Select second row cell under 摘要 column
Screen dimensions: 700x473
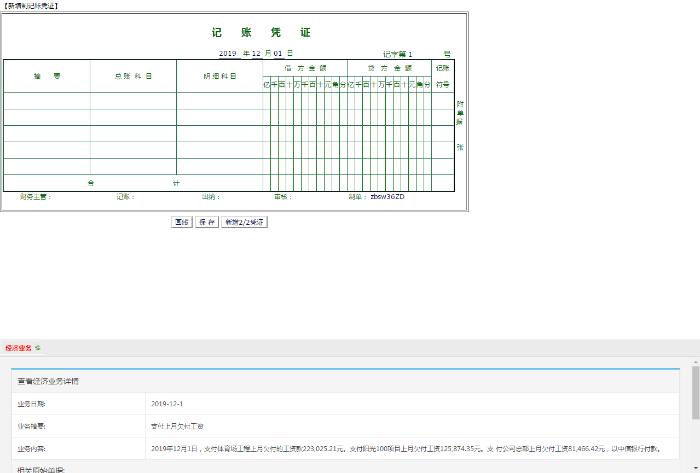pos(47,117)
